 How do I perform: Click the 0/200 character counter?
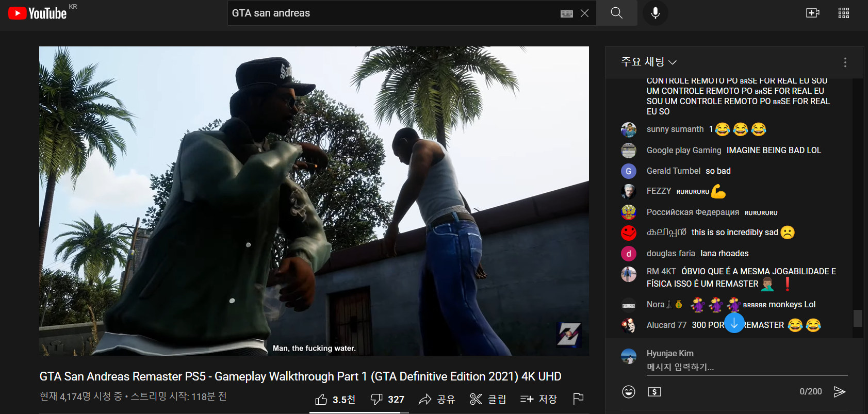811,392
